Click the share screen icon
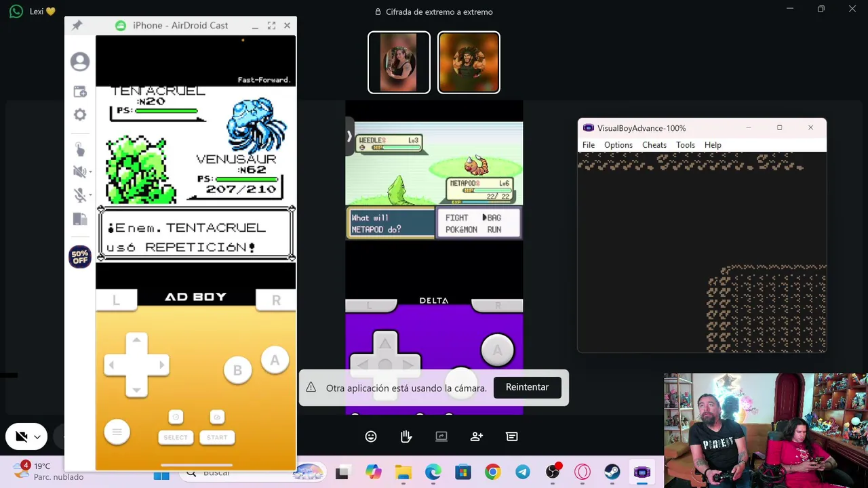 pos(441,436)
